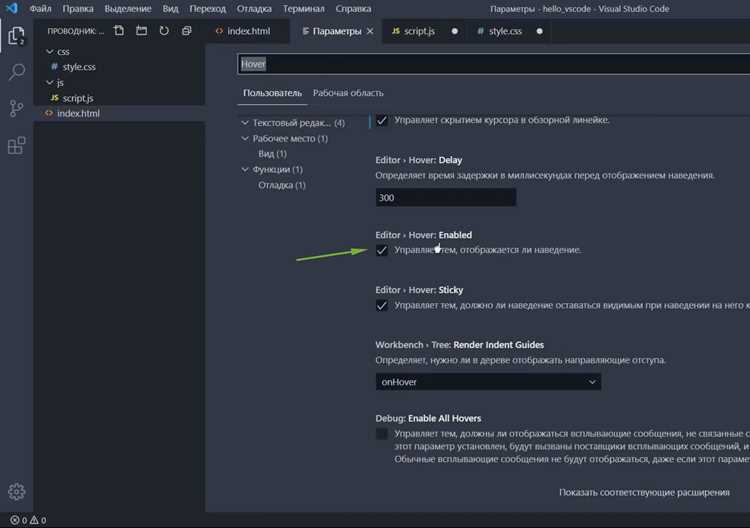
Task: Open the Вид menu
Action: 170,9
